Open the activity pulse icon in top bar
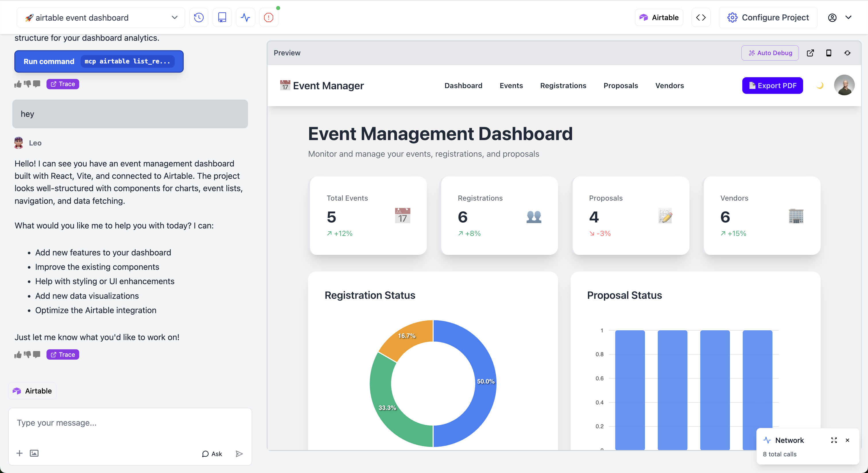The height and width of the screenshot is (473, 868). (245, 18)
